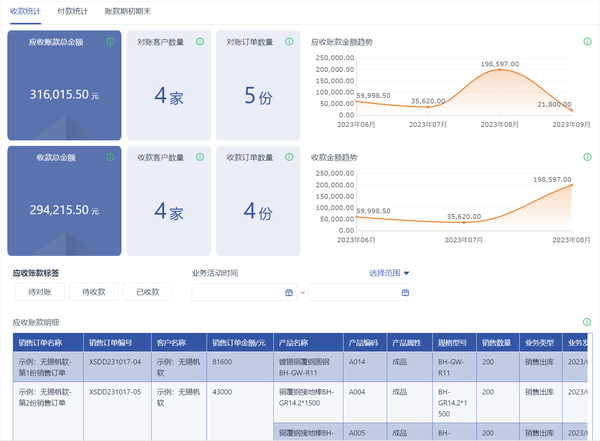Viewport: 600px width, 441px height.
Task: Click 示例：无锡帆软-第2份销售订单 cell
Action: coord(48,411)
